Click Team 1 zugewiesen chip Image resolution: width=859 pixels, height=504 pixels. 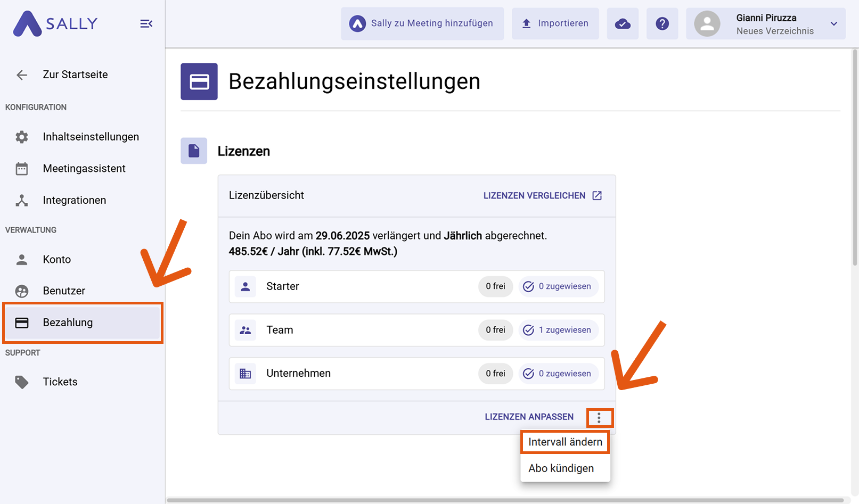point(559,330)
